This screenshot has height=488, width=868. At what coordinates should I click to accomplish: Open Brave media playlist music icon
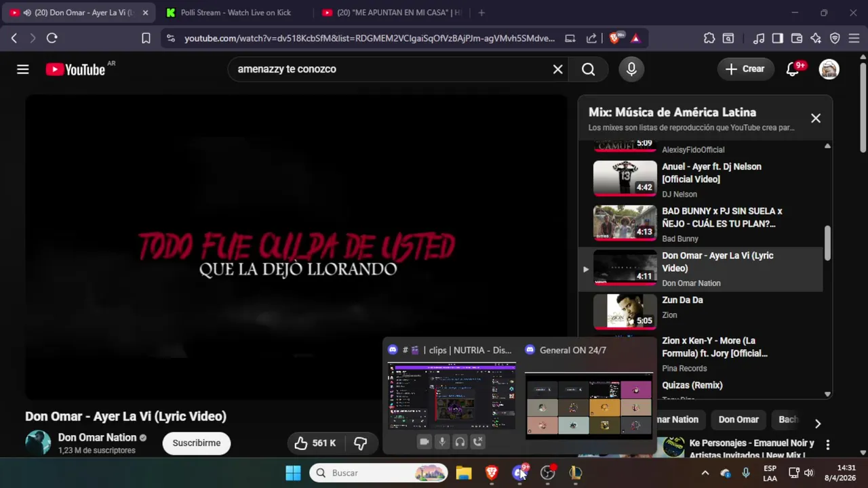pyautogui.click(x=759, y=39)
